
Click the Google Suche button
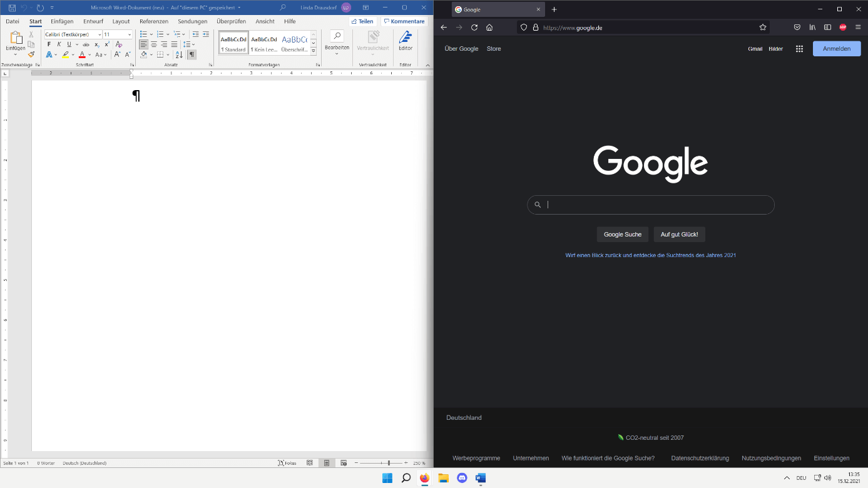(623, 235)
